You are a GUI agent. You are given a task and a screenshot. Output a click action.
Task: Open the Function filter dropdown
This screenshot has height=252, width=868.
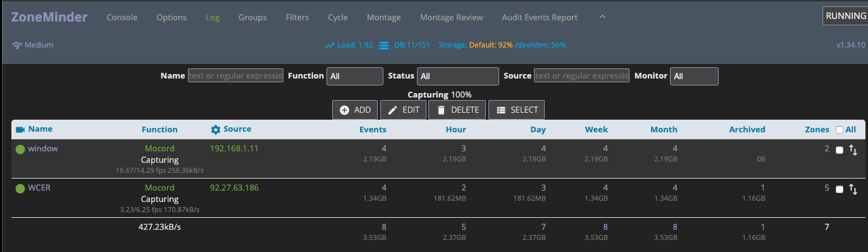coord(355,76)
